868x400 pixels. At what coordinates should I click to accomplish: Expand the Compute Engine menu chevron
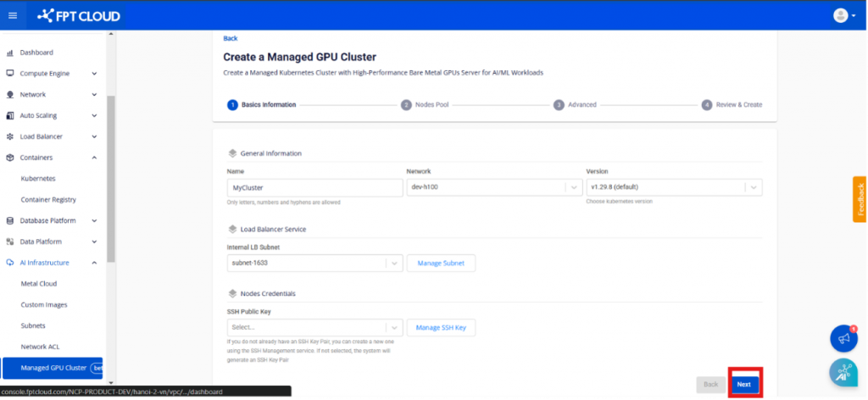94,74
